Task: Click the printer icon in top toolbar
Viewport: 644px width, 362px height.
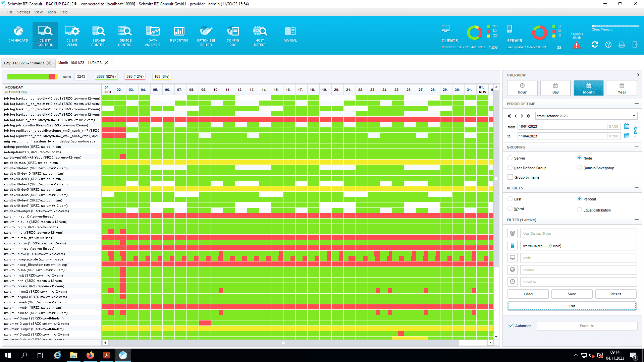Action: (x=622, y=45)
